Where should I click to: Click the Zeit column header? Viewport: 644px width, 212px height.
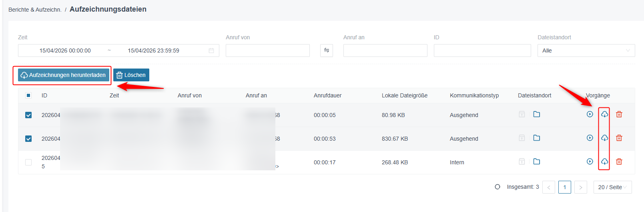coord(114,95)
